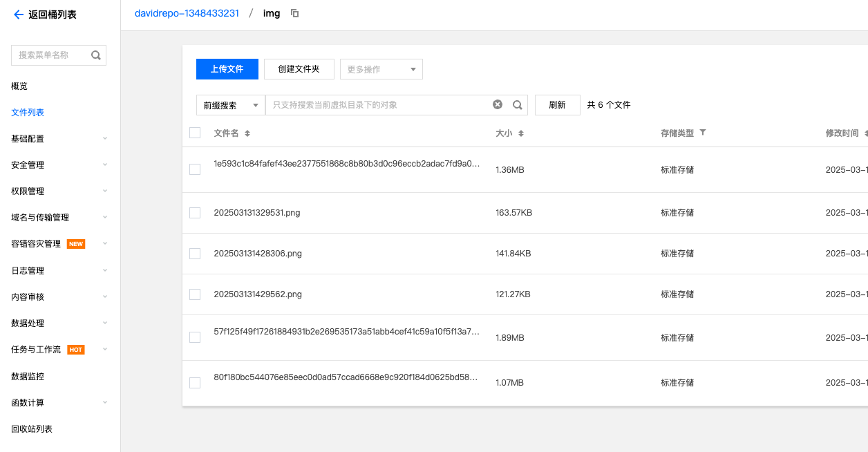Image resolution: width=868 pixels, height=452 pixels.
Task: Go to 回收站列表 in the sidebar
Action: point(32,429)
